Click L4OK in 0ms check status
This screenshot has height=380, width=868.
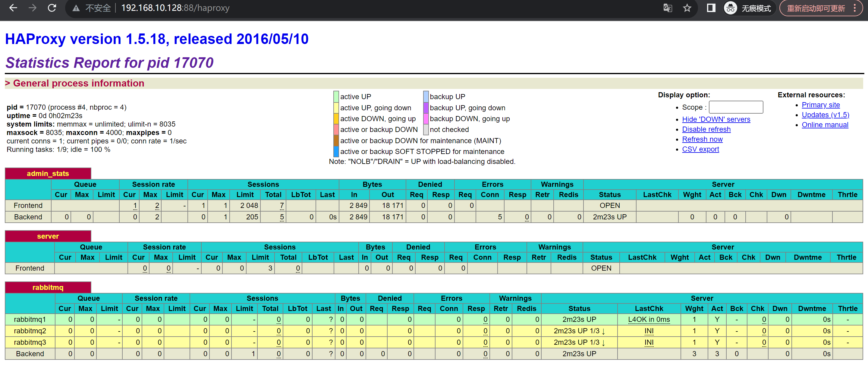[x=649, y=319]
